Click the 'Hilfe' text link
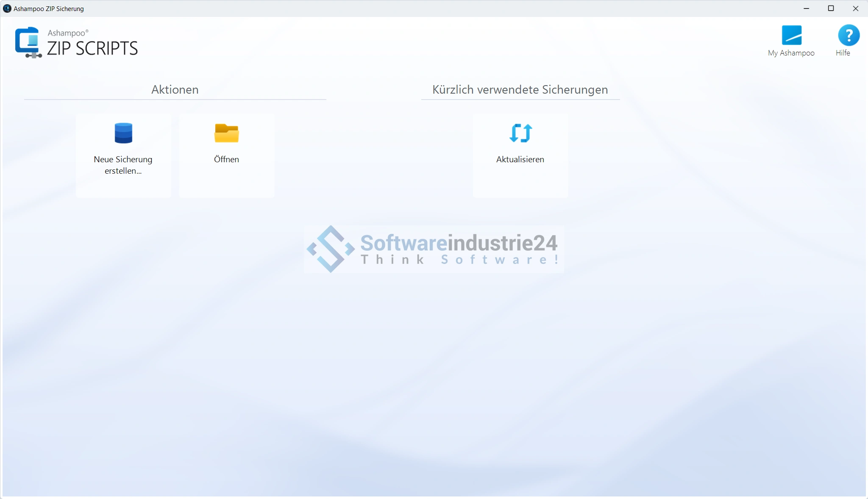 pyautogui.click(x=843, y=53)
